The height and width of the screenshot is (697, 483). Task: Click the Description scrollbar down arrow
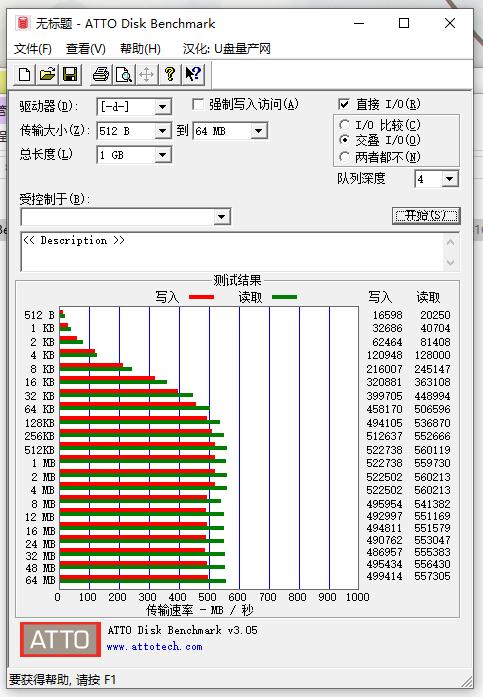(x=451, y=262)
